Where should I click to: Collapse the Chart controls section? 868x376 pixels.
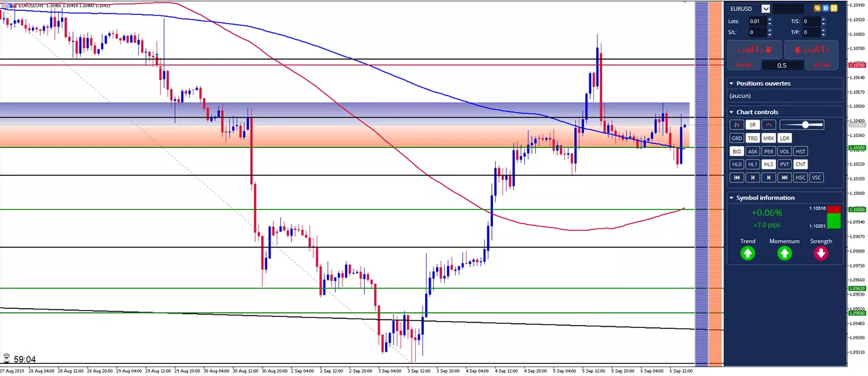pos(732,112)
